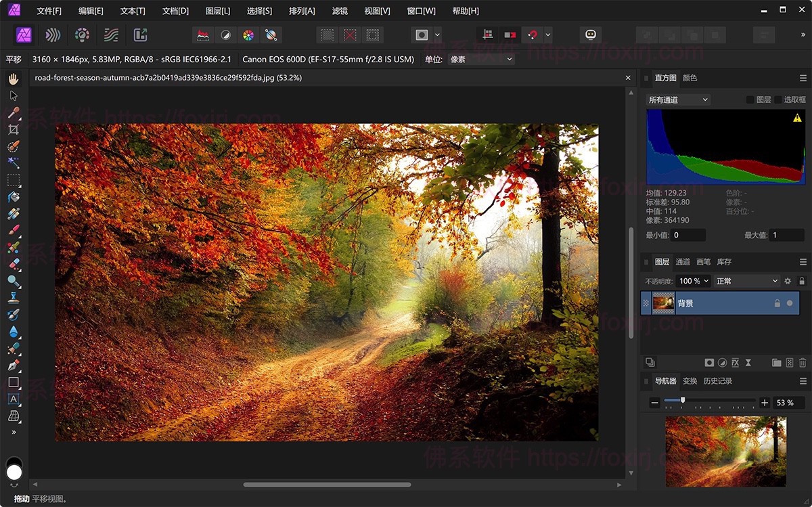Select the Crop tool
The width and height of the screenshot is (812, 507).
pos(14,129)
